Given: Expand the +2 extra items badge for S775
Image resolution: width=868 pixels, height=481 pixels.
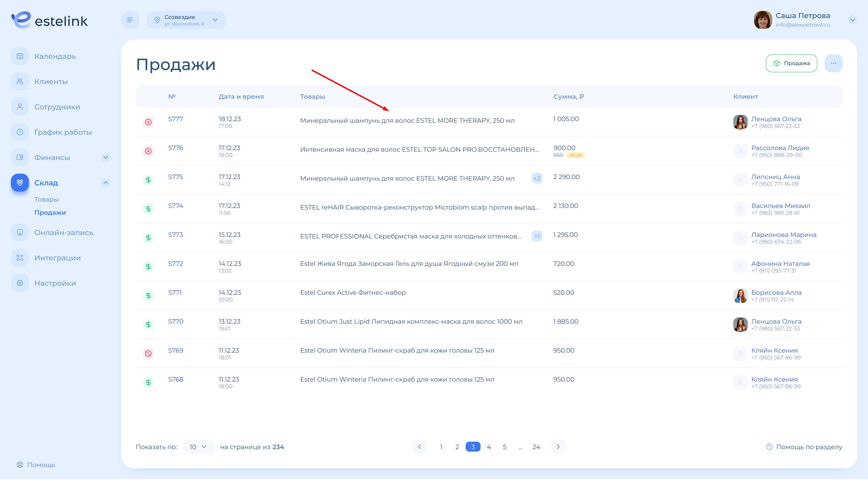Looking at the screenshot, I should [x=537, y=178].
